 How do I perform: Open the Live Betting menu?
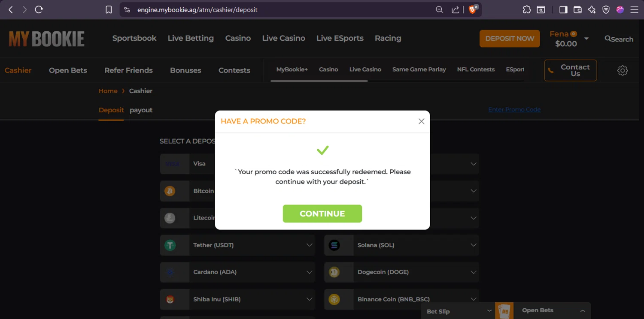click(x=191, y=38)
